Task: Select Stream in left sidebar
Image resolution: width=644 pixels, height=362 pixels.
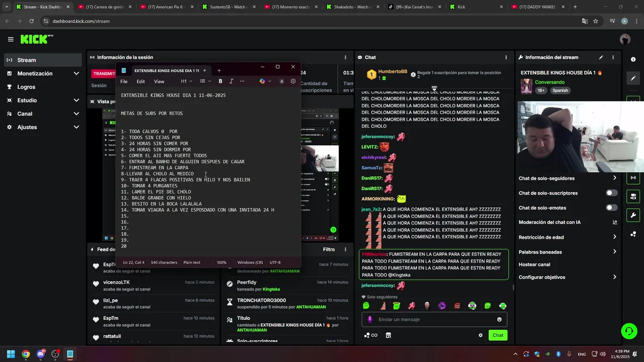Action: [x=43, y=60]
